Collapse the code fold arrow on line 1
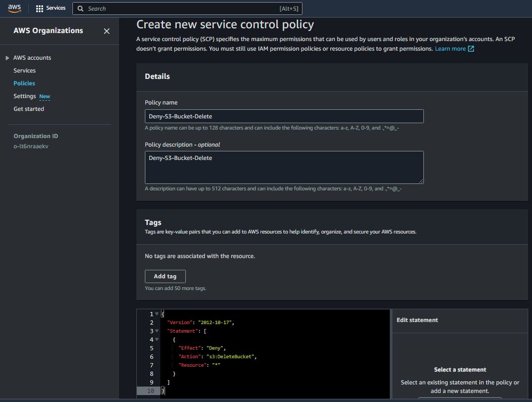The width and height of the screenshot is (532, 402). tap(157, 314)
